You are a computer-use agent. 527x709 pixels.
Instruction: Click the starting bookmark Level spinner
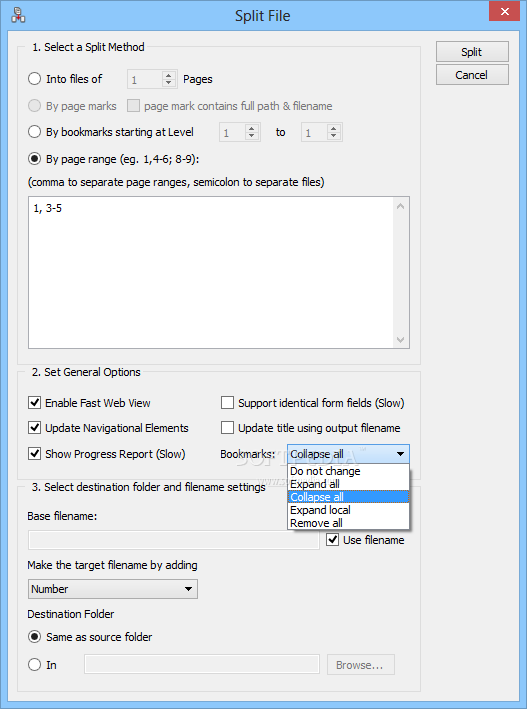(x=240, y=132)
